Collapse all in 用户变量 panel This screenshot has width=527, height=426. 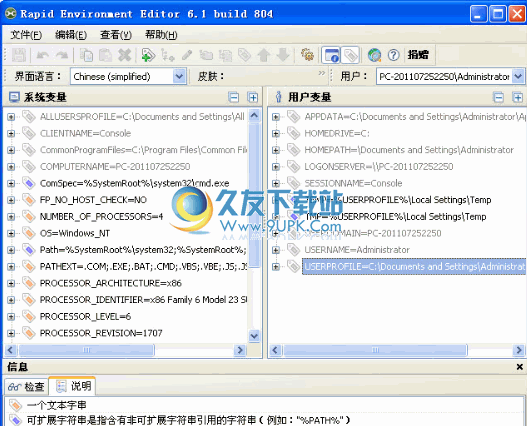coord(498,98)
